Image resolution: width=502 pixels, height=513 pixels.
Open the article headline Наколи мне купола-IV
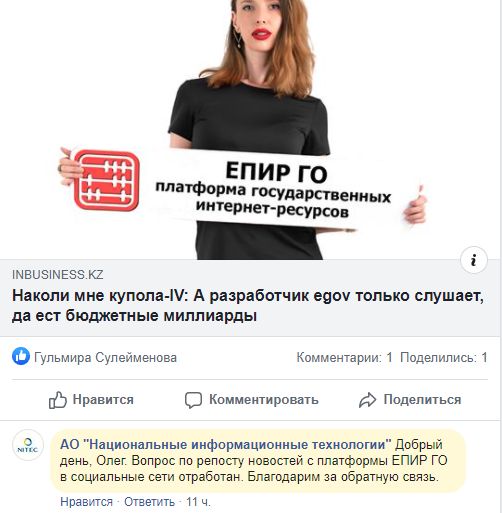pos(248,305)
